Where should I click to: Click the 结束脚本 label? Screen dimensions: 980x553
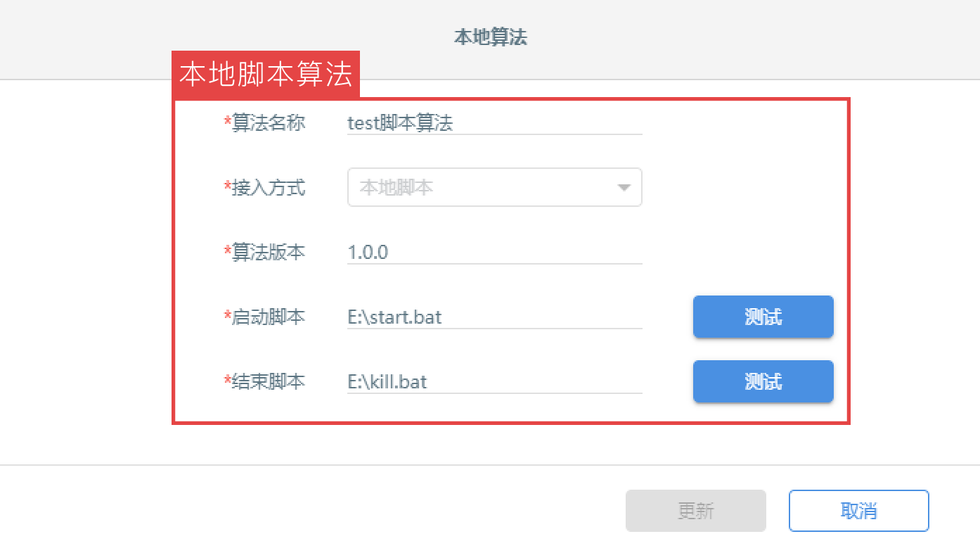point(269,381)
